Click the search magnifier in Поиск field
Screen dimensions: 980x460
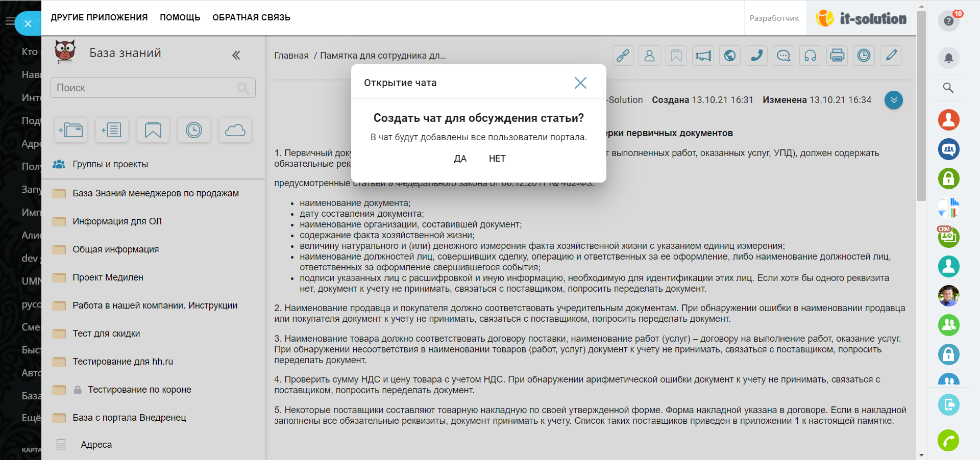[243, 88]
